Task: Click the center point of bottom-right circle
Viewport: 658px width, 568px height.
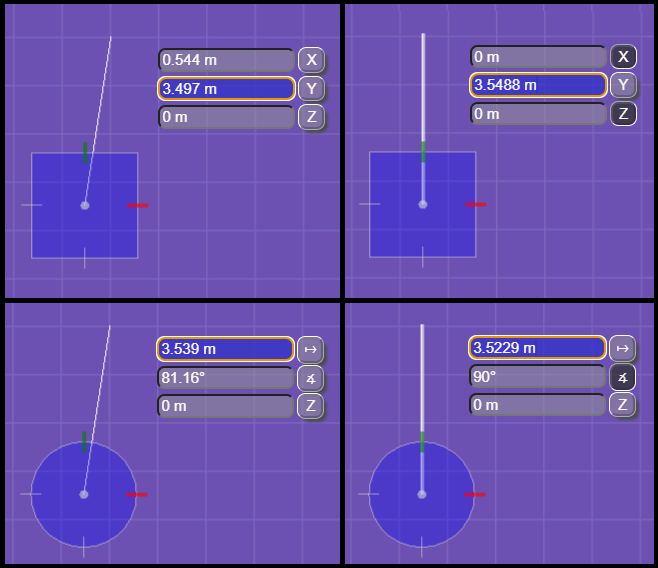Action: pyautogui.click(x=422, y=495)
